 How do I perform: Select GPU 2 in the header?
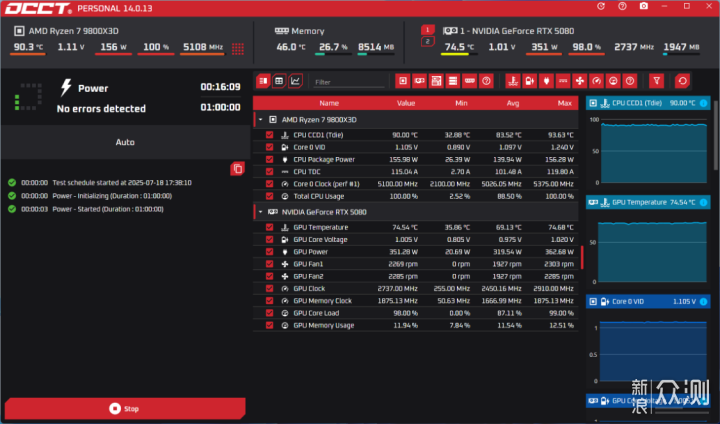428,42
